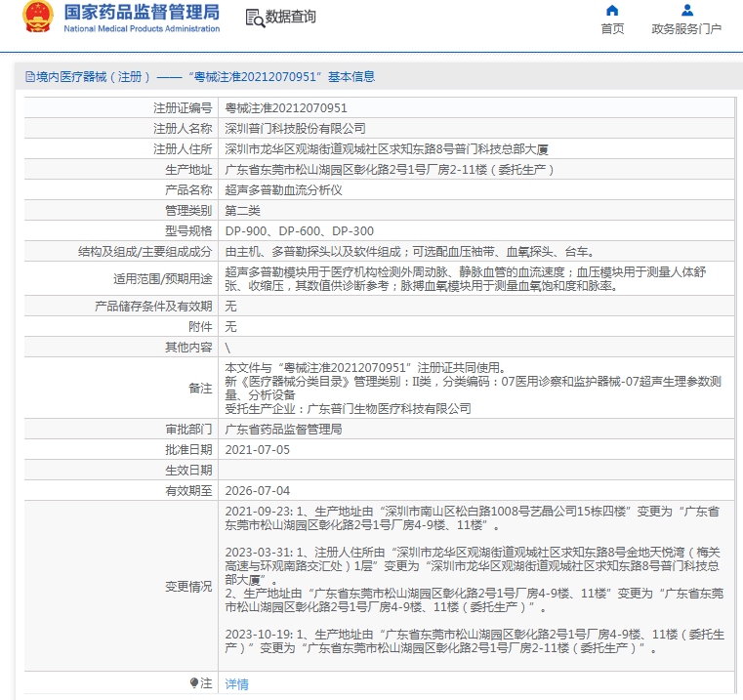
Task: Select 本文件与注册证共同使用 remark line
Action: tap(367, 368)
